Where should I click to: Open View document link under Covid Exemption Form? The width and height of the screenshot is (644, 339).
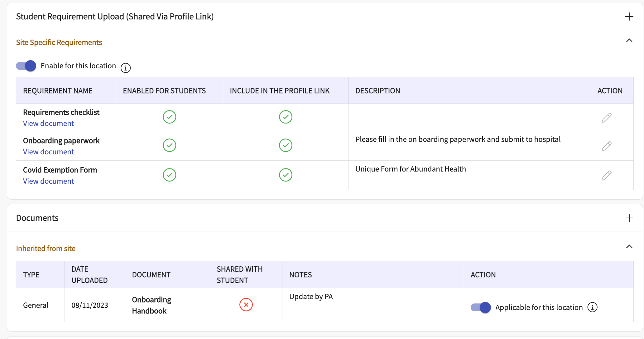pyautogui.click(x=48, y=181)
